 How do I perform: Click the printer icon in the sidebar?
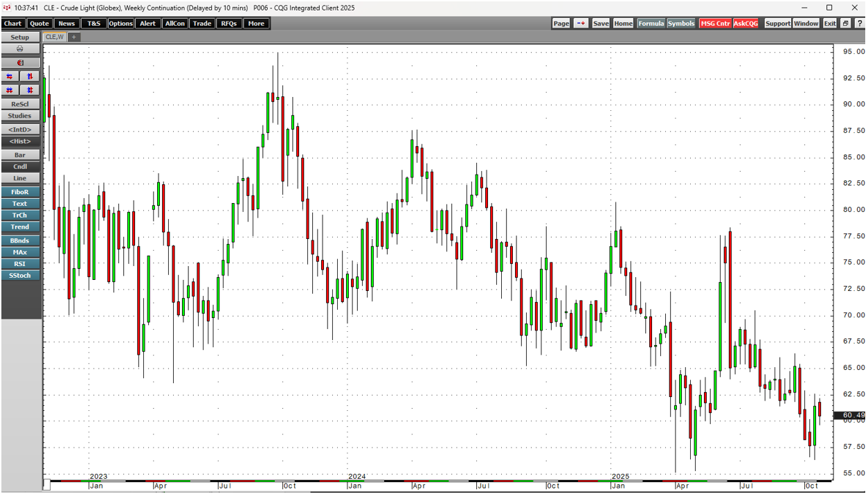[x=20, y=49]
